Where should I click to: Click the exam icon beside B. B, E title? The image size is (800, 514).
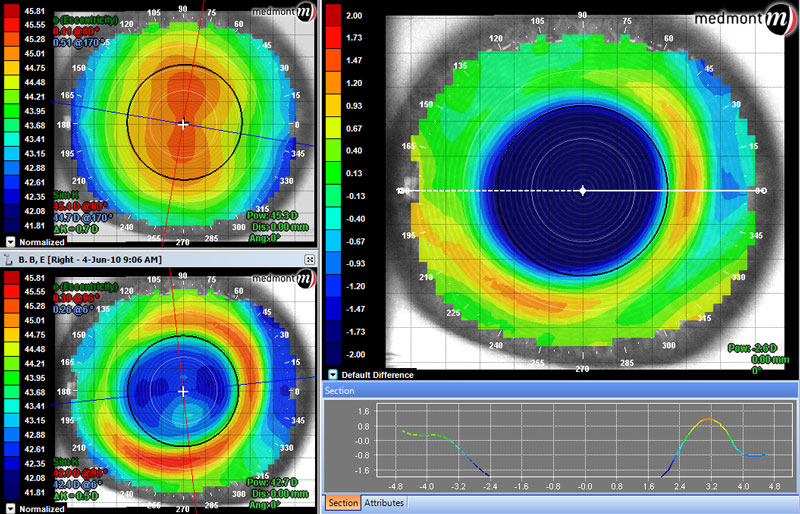point(8,259)
